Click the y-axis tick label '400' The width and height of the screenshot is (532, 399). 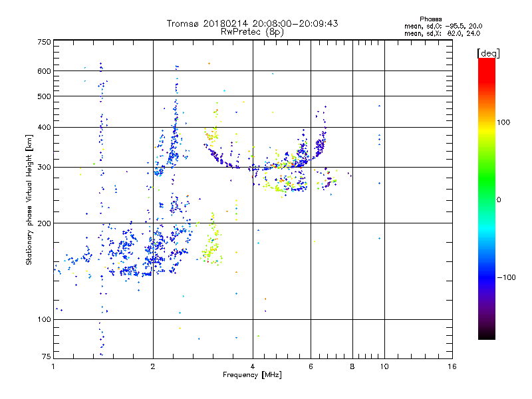pos(45,128)
